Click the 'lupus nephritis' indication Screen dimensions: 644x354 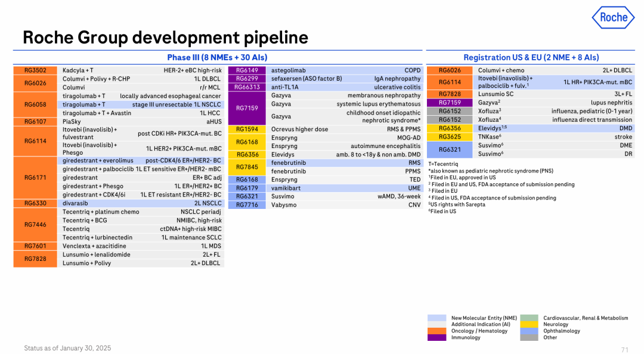pos(612,103)
